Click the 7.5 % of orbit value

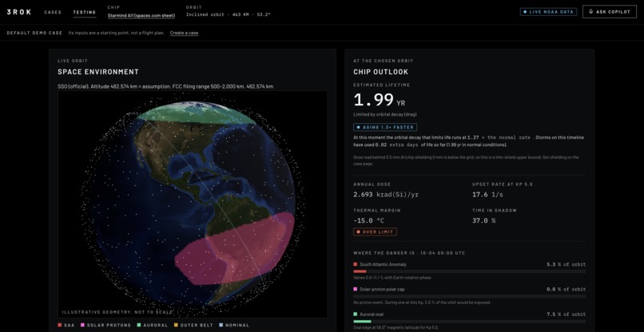click(x=566, y=314)
